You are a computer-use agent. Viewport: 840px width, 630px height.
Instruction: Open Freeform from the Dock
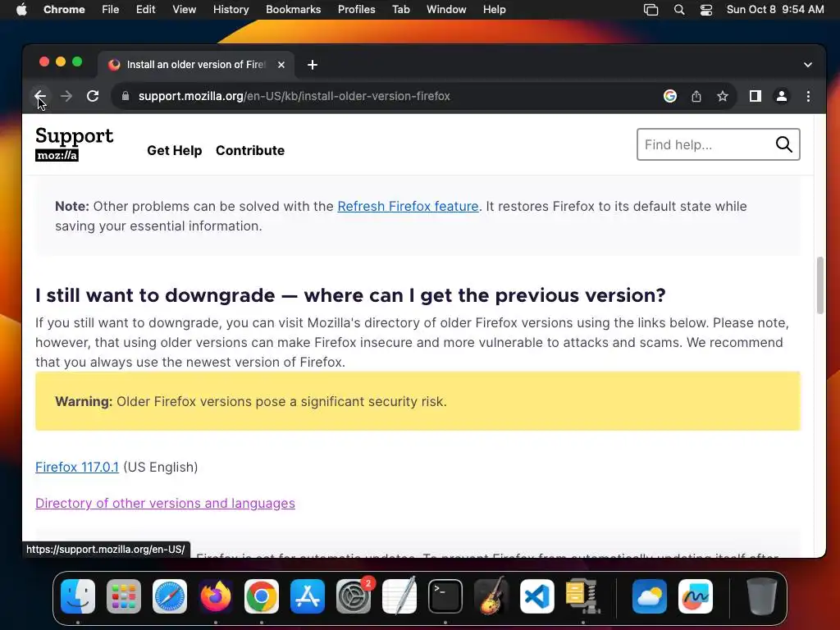click(696, 596)
